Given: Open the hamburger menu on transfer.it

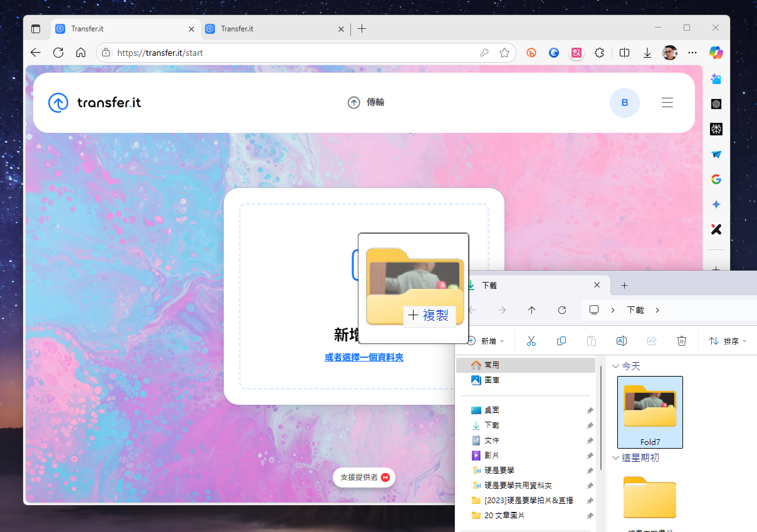Looking at the screenshot, I should [x=667, y=103].
